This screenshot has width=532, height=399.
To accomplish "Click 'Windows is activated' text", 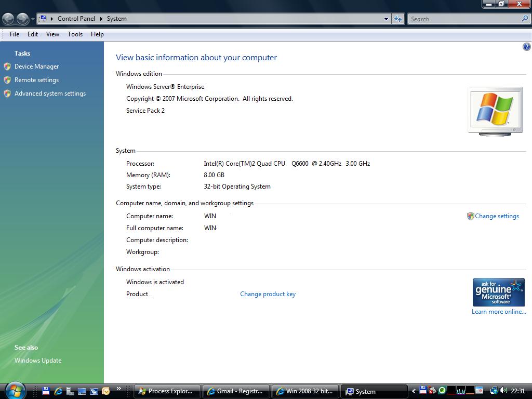I will click(155, 282).
